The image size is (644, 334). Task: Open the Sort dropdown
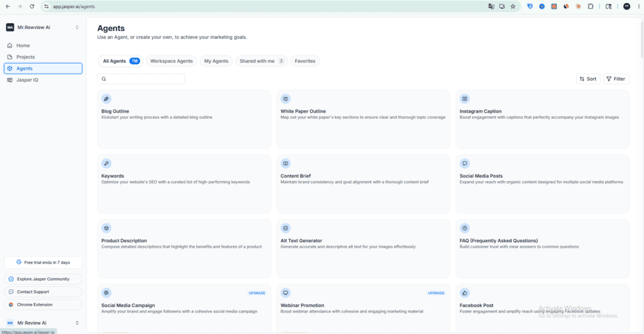coord(588,79)
